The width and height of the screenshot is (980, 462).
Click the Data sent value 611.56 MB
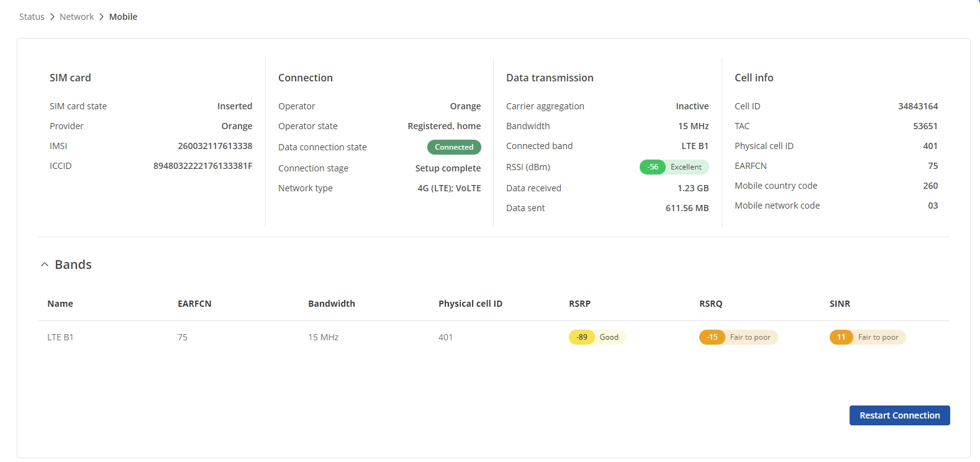[687, 208]
